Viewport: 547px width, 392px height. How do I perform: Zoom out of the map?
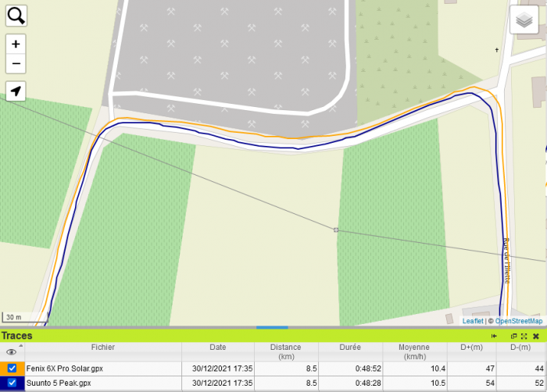coord(16,64)
